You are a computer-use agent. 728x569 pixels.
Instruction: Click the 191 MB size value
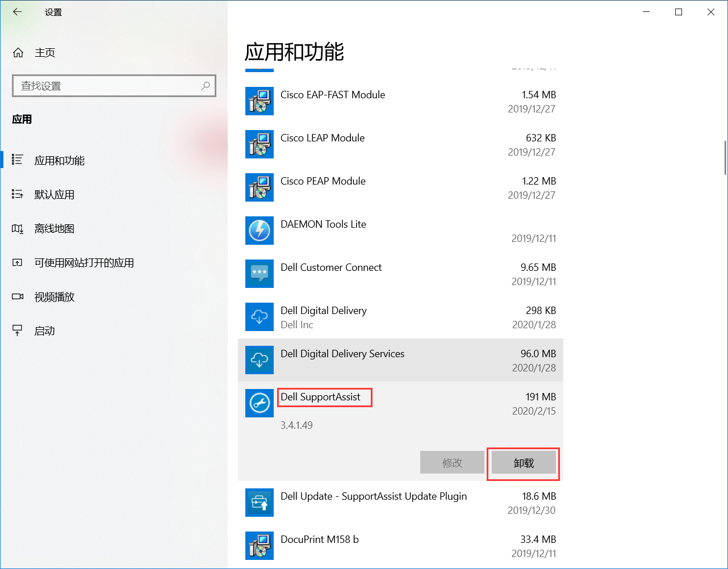tap(541, 397)
